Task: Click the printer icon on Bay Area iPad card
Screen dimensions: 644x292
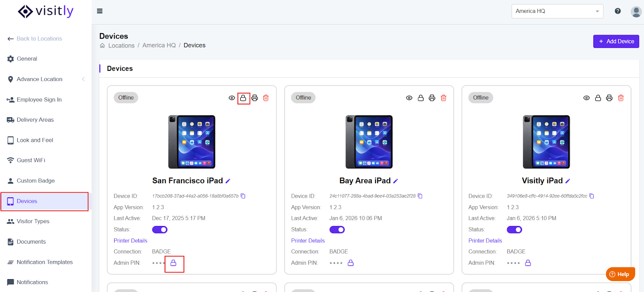Action: 432,98
